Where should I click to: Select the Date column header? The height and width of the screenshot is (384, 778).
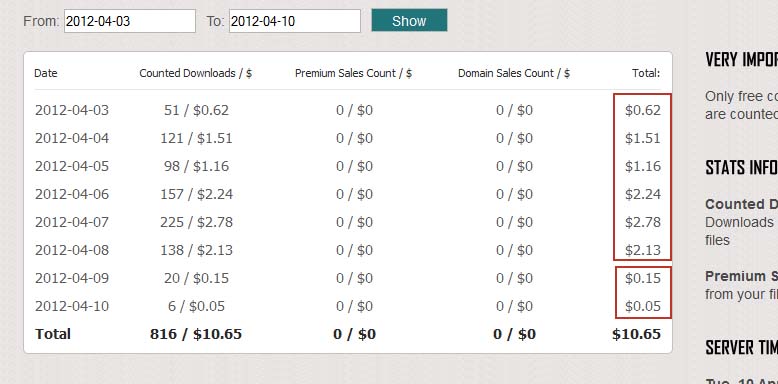tap(46, 73)
